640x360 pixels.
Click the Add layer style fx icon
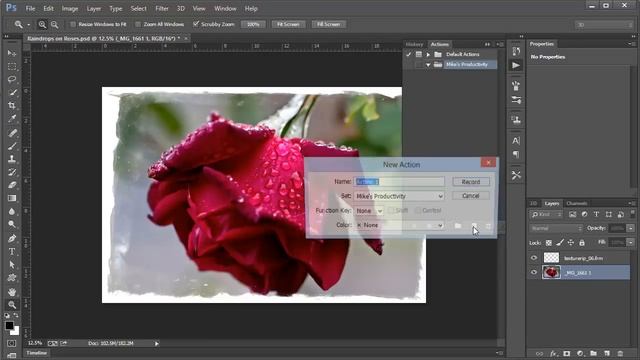pos(553,353)
